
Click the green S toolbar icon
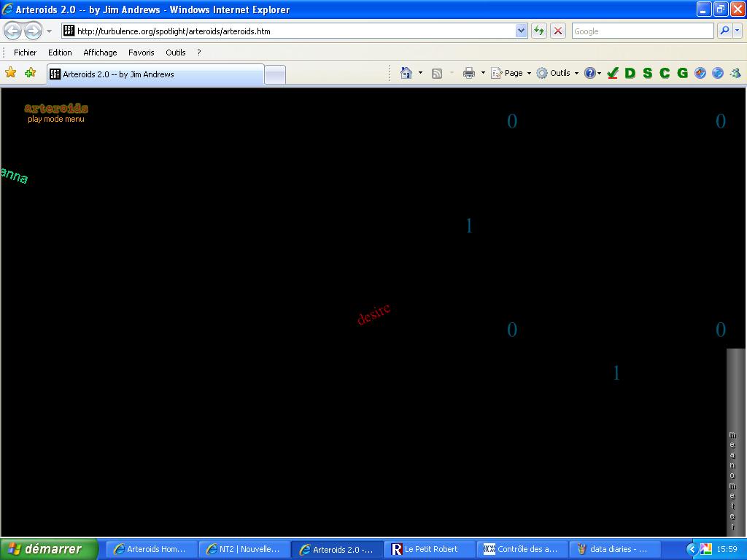pos(647,73)
